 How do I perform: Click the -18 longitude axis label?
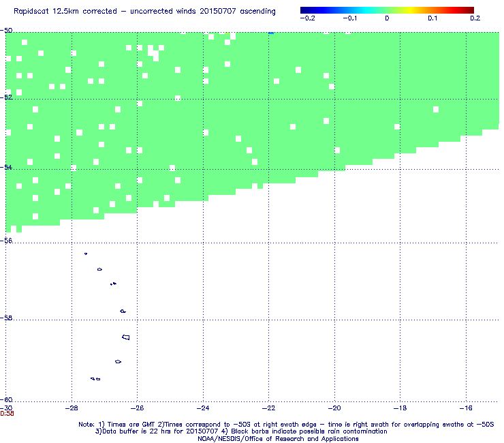(400, 408)
